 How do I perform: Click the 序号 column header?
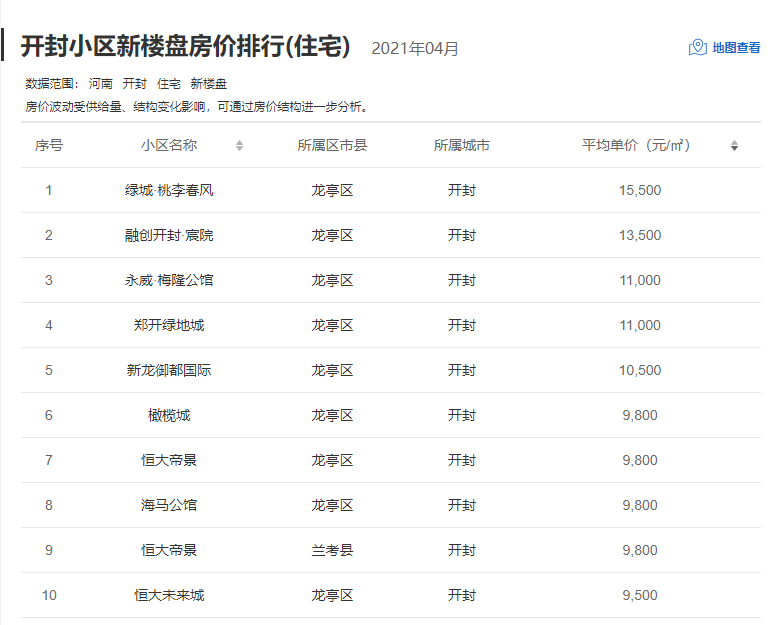tap(49, 146)
